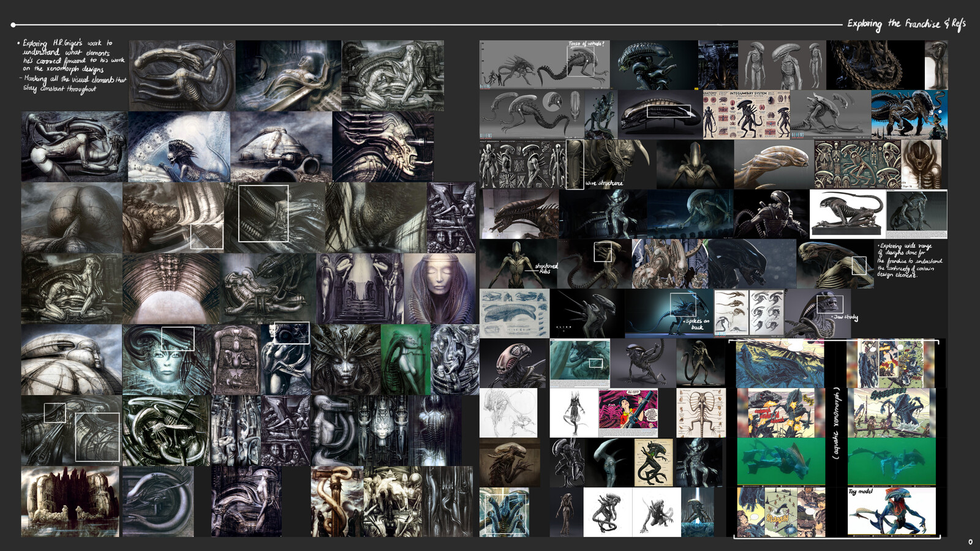Image resolution: width=980 pixels, height=551 pixels.
Task: Click the note 'Exploring wide range of designs'
Action: 910,260
